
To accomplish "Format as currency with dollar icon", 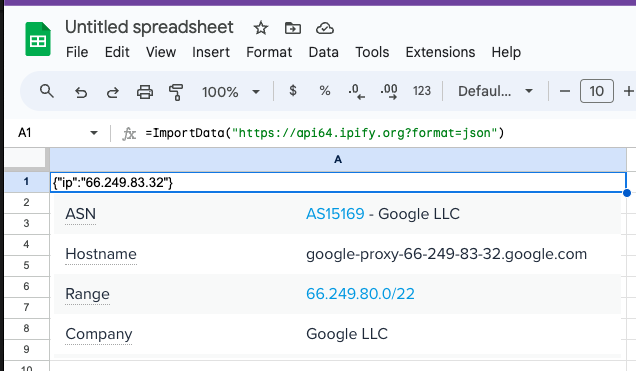I will (292, 91).
